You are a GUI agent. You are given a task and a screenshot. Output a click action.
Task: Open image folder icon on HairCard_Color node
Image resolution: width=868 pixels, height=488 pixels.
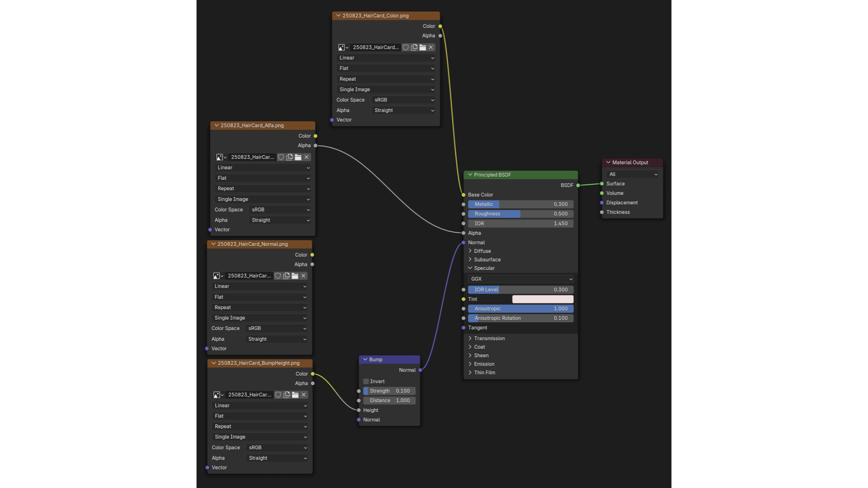click(x=423, y=47)
